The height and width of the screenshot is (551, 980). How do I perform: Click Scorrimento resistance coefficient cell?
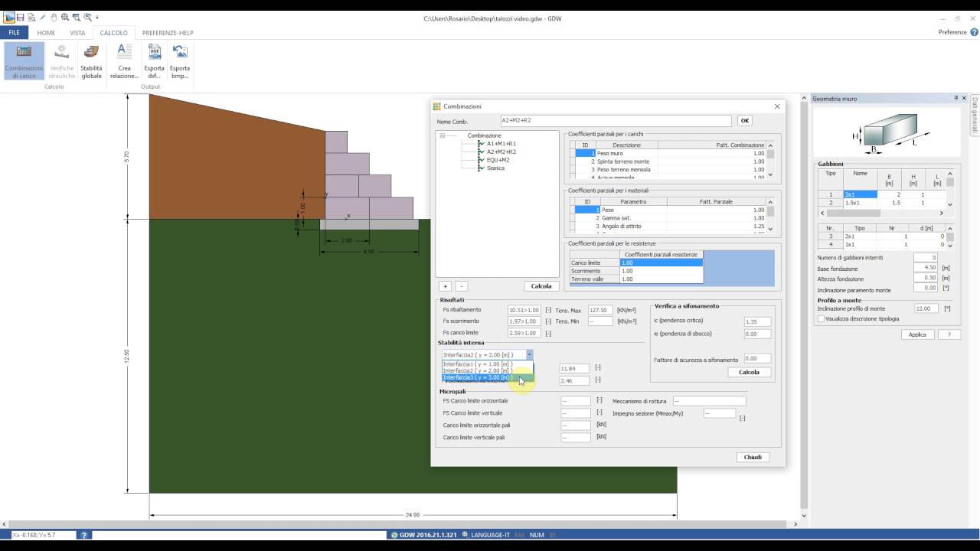click(x=661, y=271)
